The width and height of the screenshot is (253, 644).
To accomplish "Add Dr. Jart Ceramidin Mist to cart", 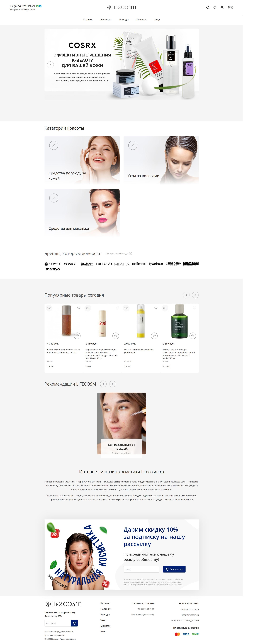I will point(154,336).
